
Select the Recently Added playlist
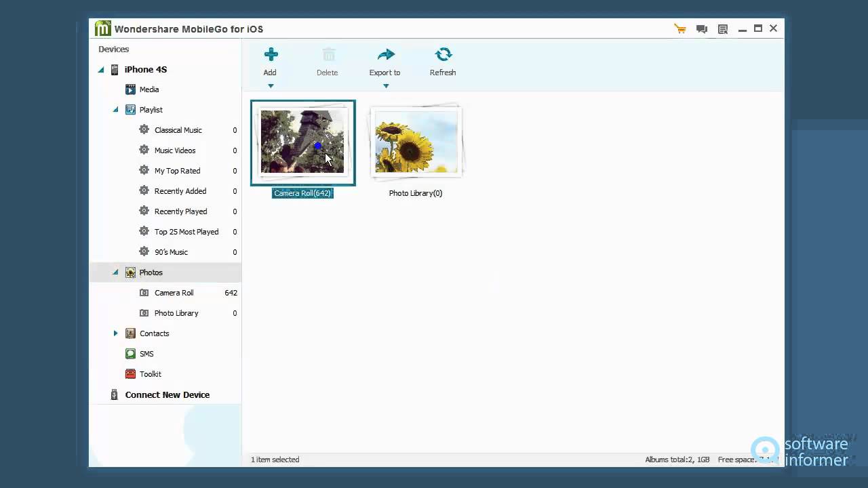click(180, 191)
